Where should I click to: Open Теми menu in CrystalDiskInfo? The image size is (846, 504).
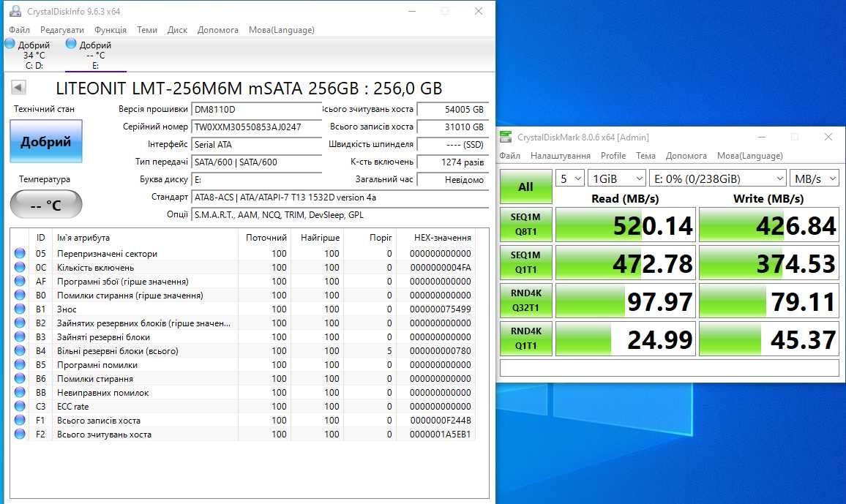coord(147,30)
